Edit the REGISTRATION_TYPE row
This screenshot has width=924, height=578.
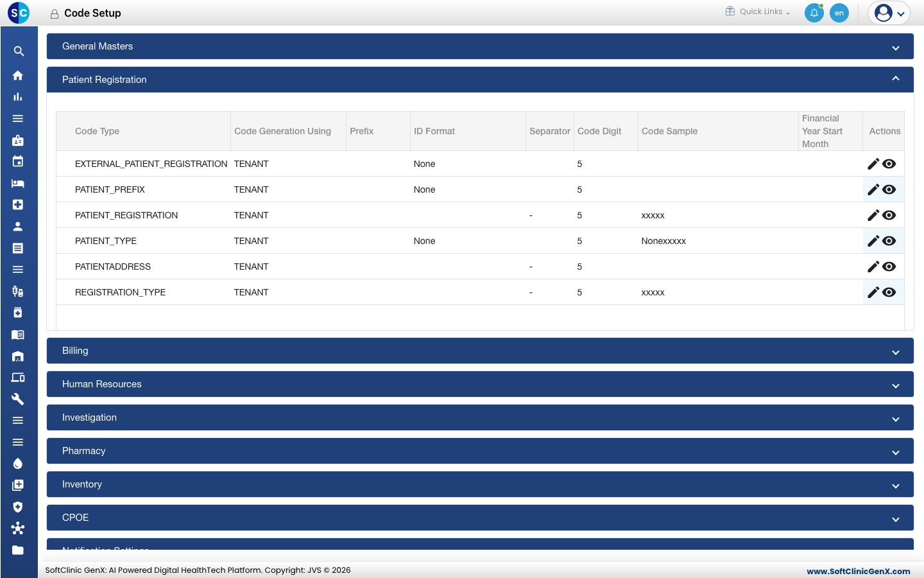(x=873, y=292)
